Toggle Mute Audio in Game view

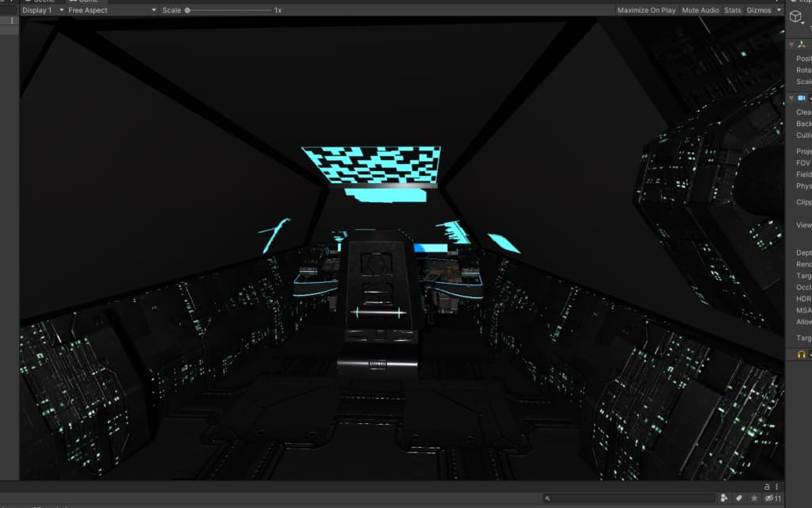700,10
